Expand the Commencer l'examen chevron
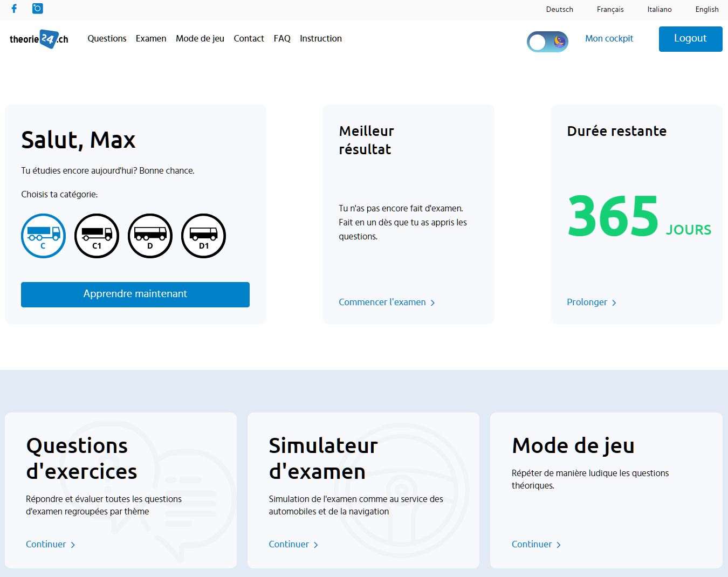Screen dimensions: 728x577 click(x=432, y=303)
